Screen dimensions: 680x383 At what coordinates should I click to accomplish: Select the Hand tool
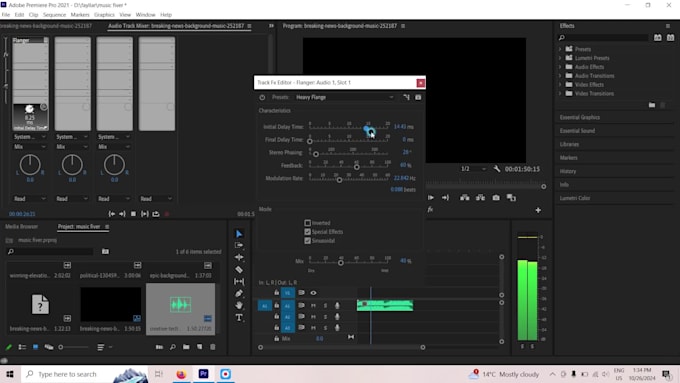pos(239,305)
